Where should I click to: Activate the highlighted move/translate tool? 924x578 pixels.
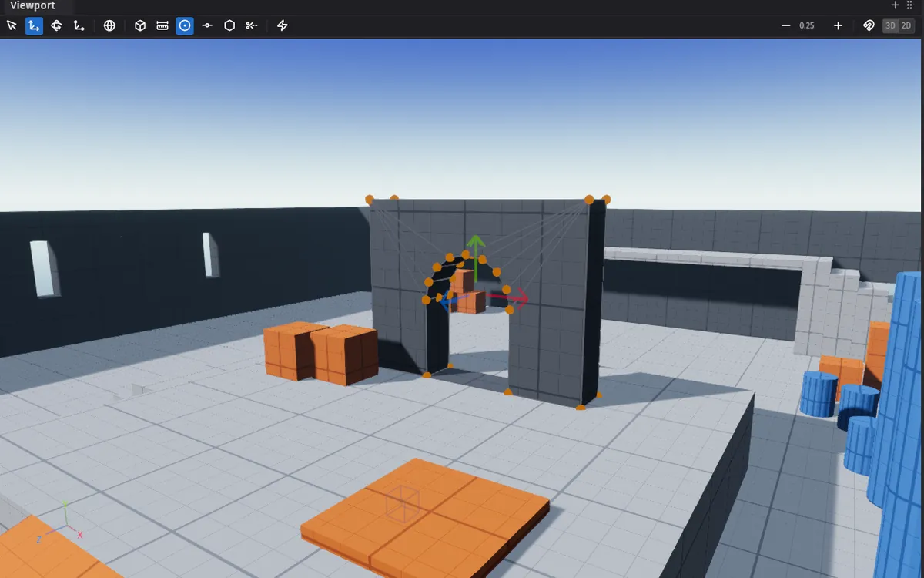34,25
